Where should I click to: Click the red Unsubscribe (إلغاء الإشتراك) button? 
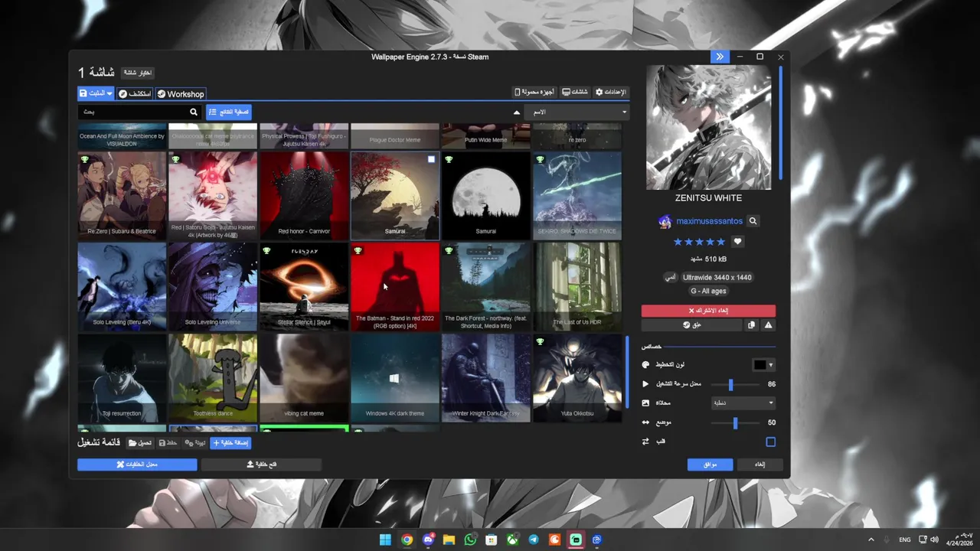pos(708,311)
